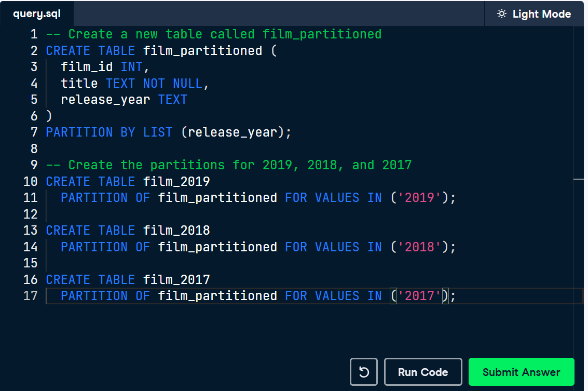This screenshot has width=588, height=391.
Task: Select the query.sql tab
Action: [x=37, y=14]
